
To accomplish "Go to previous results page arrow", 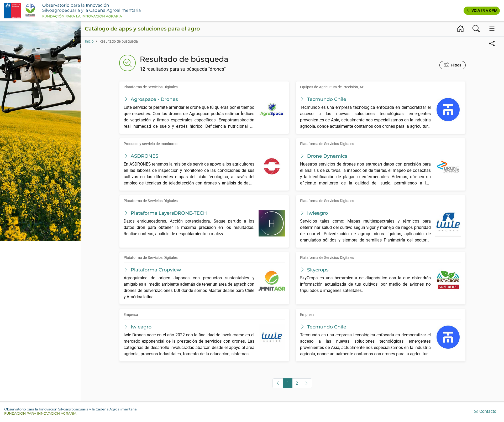I will click(278, 383).
